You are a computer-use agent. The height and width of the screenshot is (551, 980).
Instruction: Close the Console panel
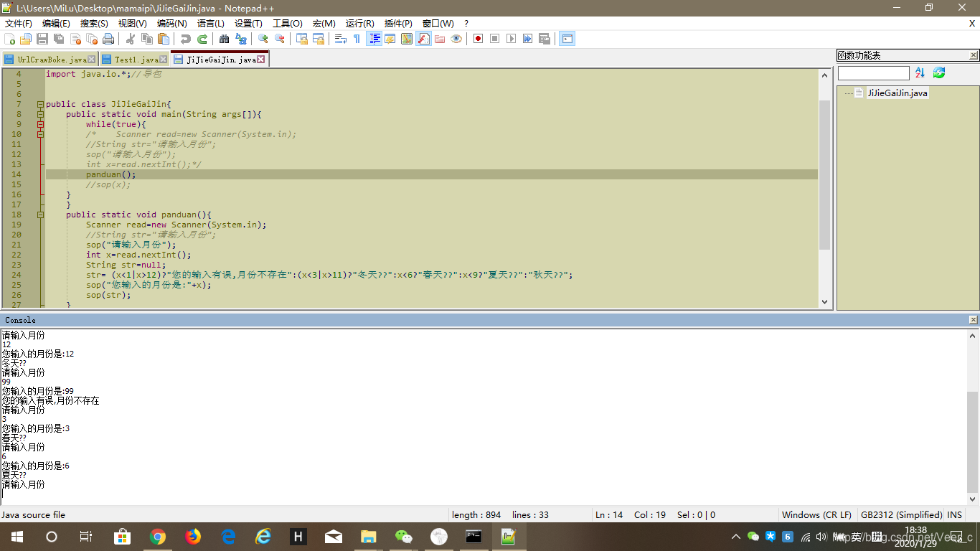[973, 320]
